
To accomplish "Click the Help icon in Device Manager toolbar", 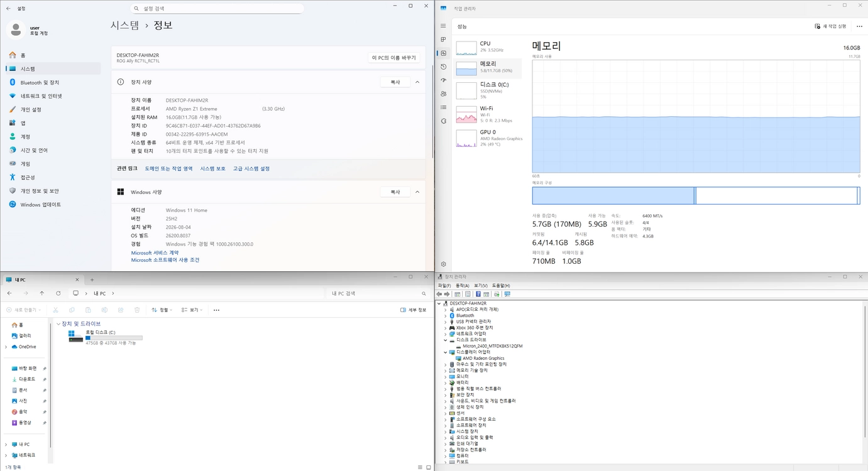I will tap(478, 294).
